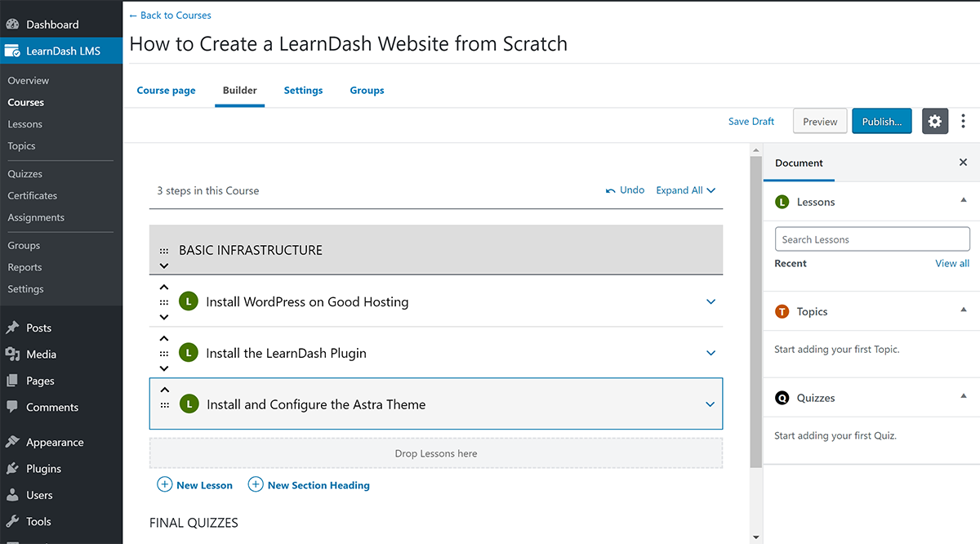Select the Document tab in sidebar

(x=799, y=163)
